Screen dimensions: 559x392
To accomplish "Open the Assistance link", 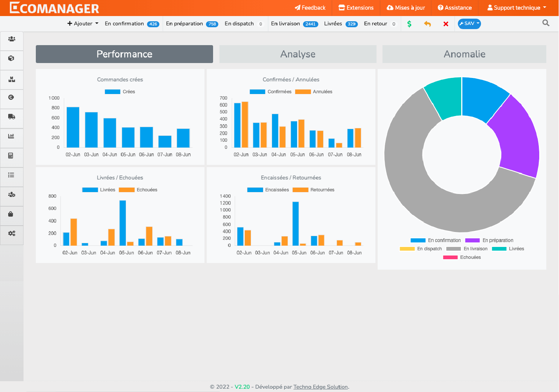I will [455, 8].
